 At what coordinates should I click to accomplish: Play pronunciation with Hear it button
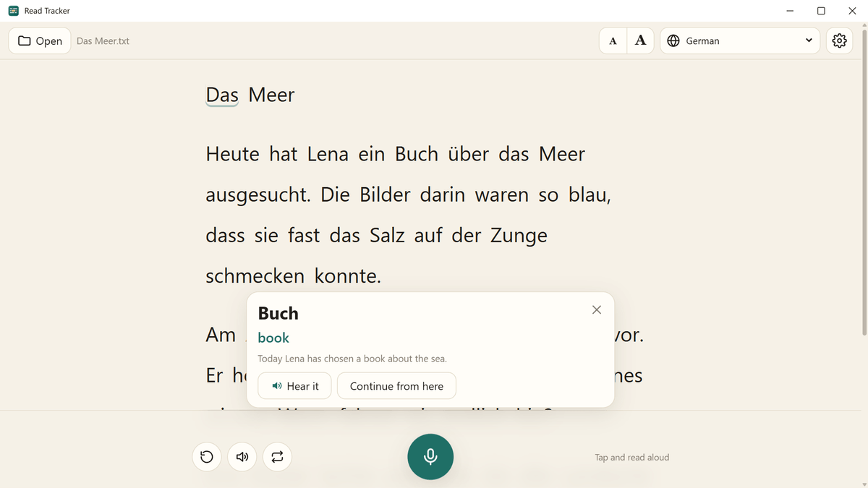coord(294,386)
